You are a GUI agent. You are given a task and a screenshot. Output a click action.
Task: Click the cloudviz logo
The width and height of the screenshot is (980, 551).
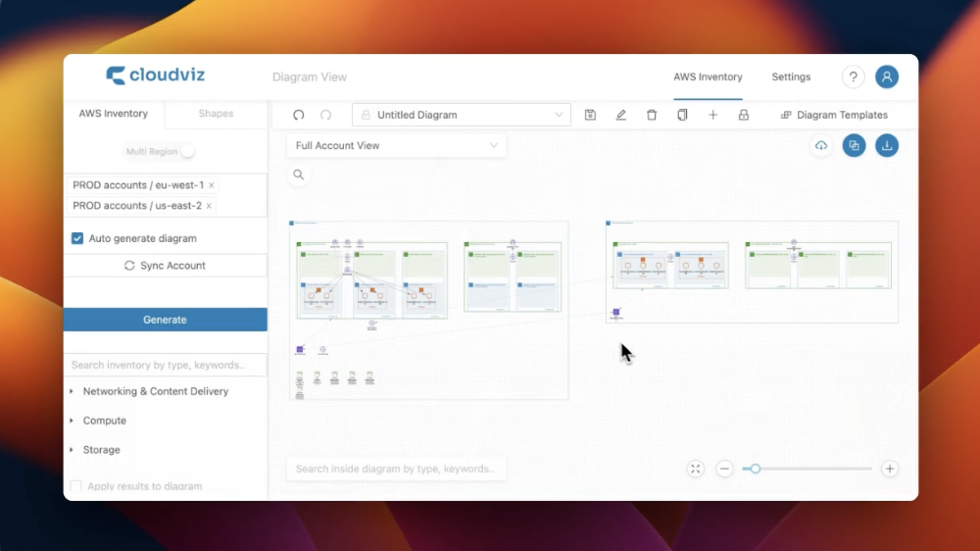(156, 75)
